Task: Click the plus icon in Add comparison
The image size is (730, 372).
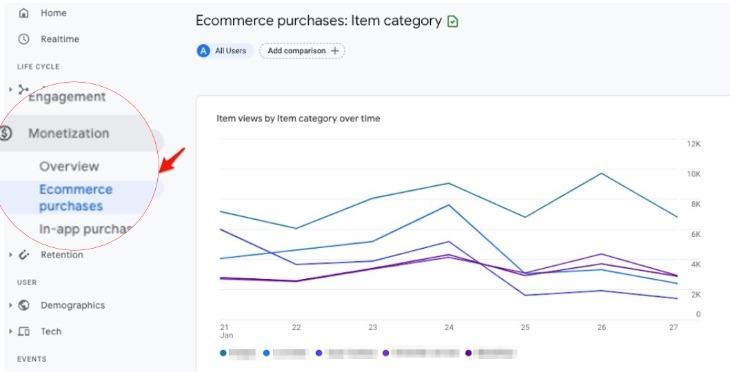Action: [335, 51]
